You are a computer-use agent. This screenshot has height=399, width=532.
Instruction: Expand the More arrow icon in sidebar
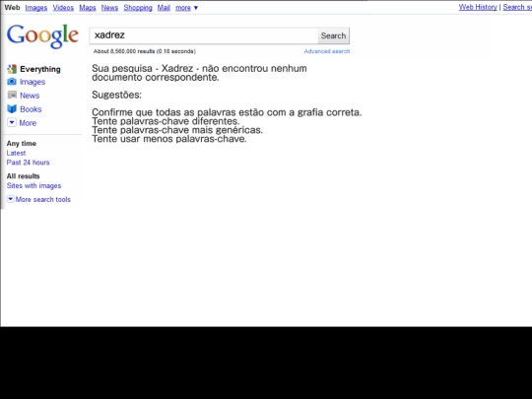(x=12, y=122)
